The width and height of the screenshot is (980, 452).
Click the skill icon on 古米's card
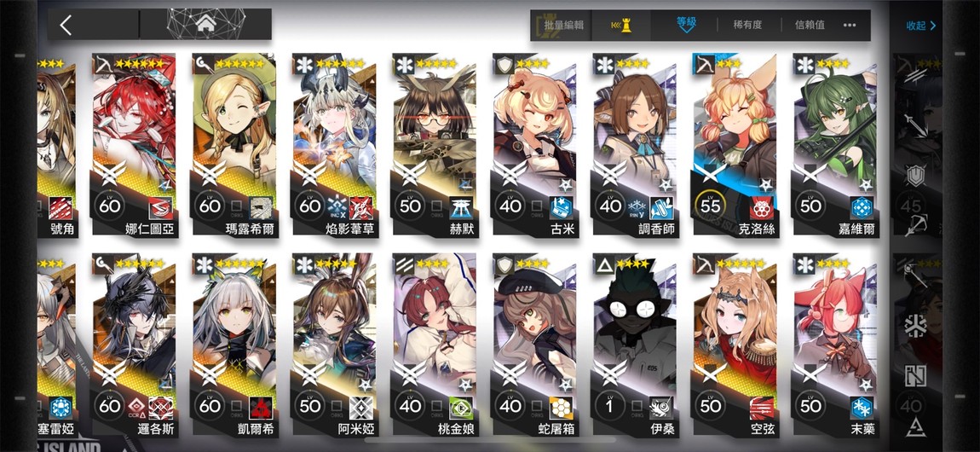pyautogui.click(x=561, y=207)
